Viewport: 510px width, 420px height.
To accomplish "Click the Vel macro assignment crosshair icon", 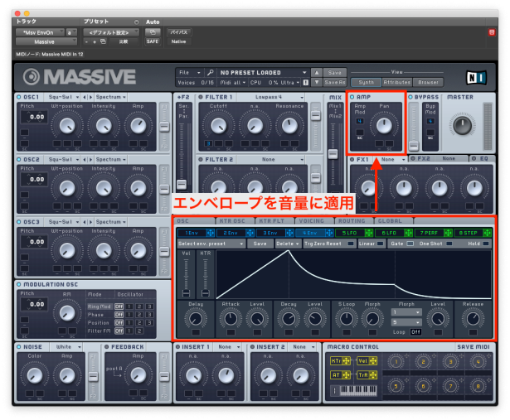I will [372, 361].
